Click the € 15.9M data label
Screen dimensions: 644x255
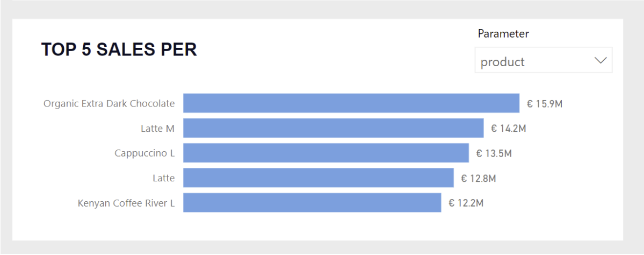545,104
